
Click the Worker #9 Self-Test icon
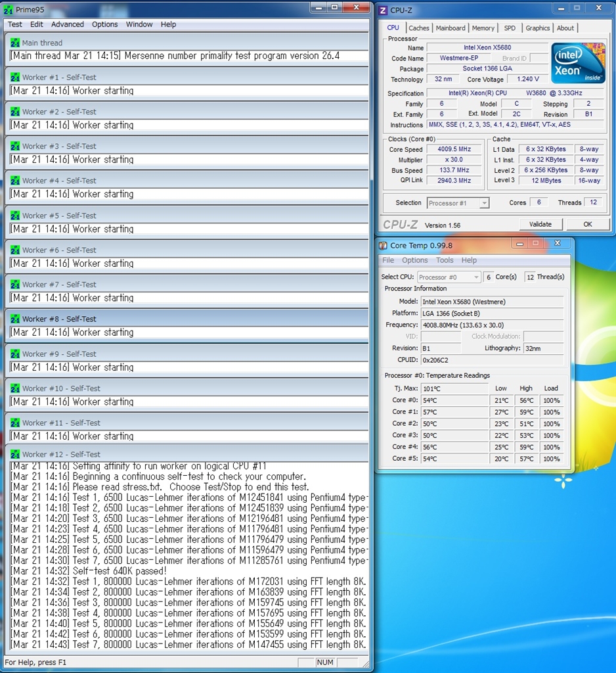click(x=15, y=354)
